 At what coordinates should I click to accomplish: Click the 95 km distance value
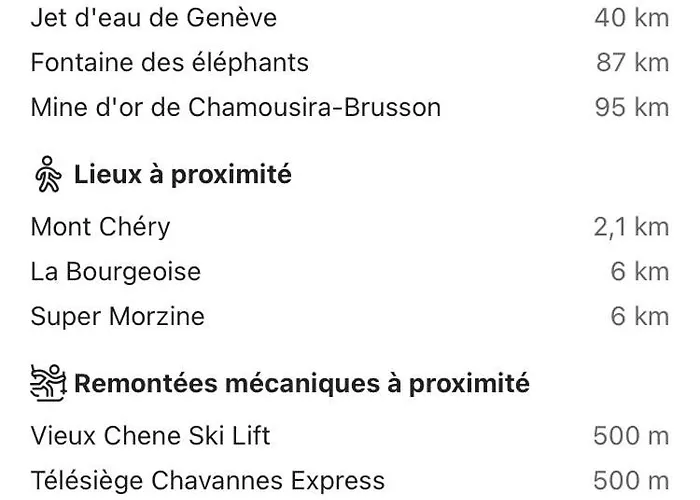point(632,108)
